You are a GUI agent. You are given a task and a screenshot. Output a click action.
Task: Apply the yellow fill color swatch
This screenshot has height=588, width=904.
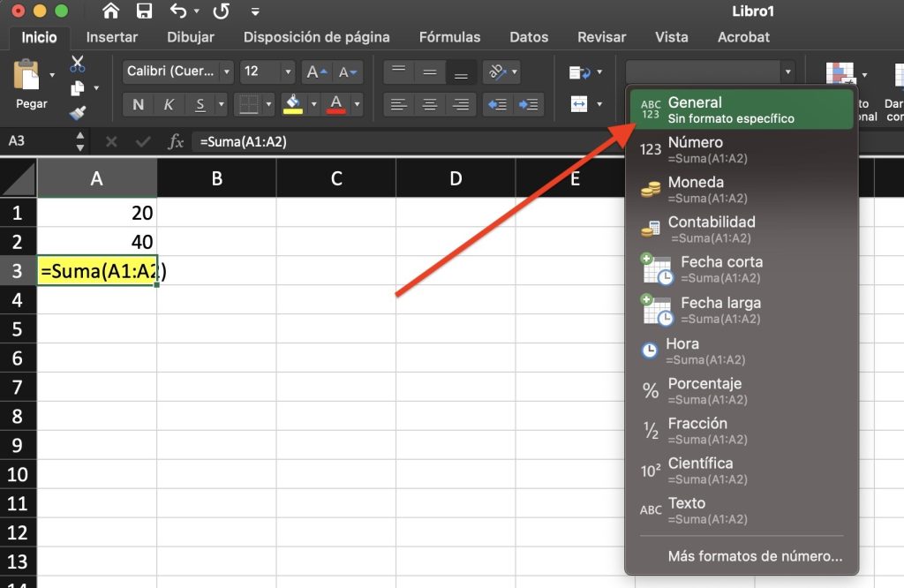click(294, 112)
